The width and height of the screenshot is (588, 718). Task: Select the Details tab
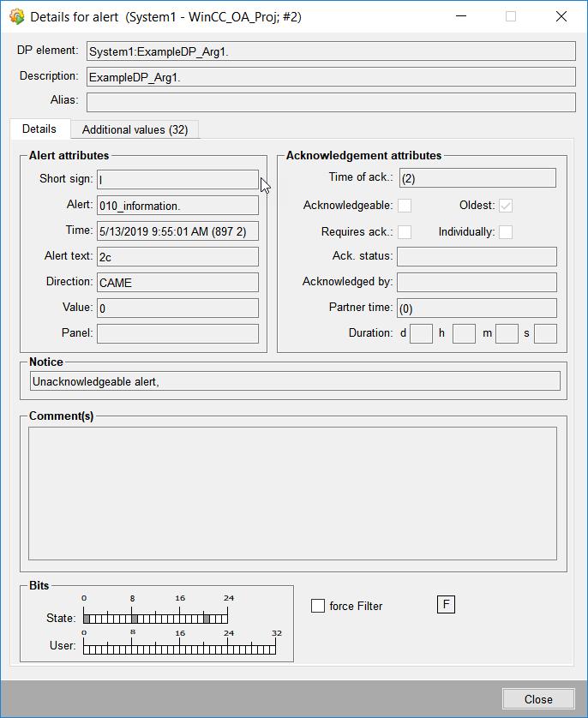[39, 129]
